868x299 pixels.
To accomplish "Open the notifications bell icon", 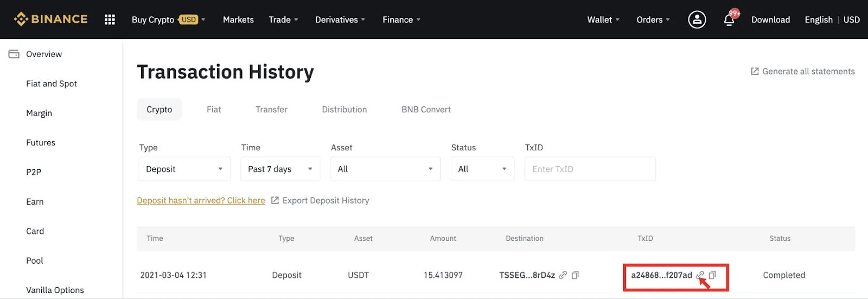I will point(729,20).
